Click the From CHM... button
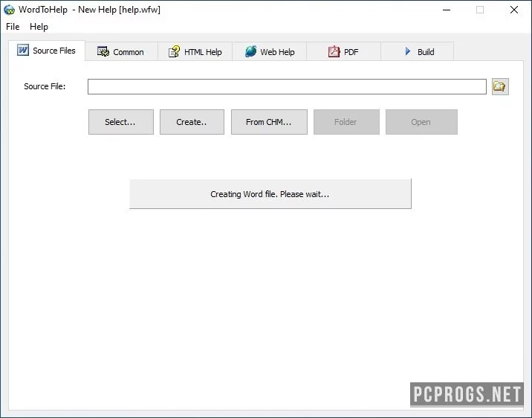This screenshot has height=418, width=532. point(269,122)
